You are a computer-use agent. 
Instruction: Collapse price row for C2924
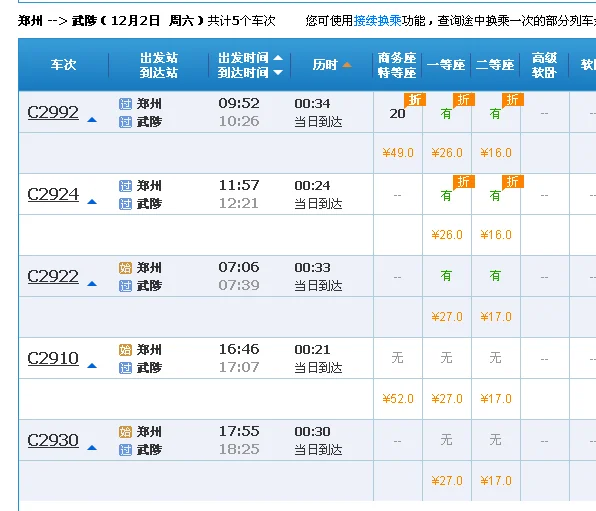92,202
